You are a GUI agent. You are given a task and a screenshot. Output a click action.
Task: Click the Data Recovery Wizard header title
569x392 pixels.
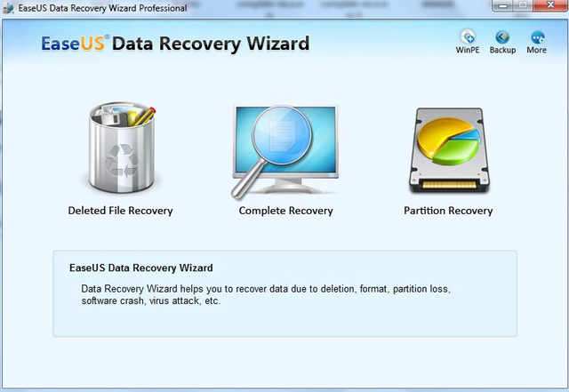211,44
